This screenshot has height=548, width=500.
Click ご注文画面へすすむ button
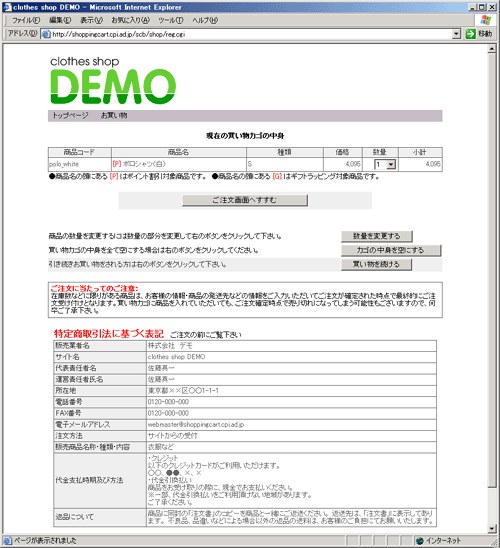(x=245, y=200)
